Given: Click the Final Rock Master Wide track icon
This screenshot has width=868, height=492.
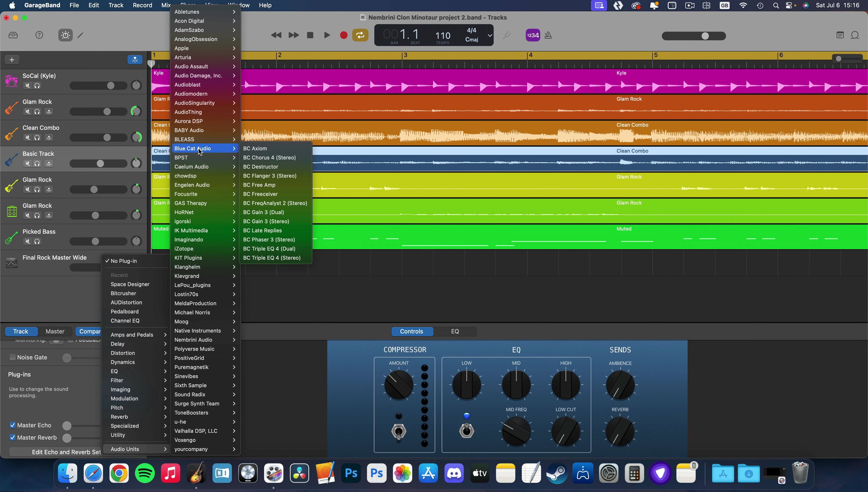Looking at the screenshot, I should click(x=12, y=263).
